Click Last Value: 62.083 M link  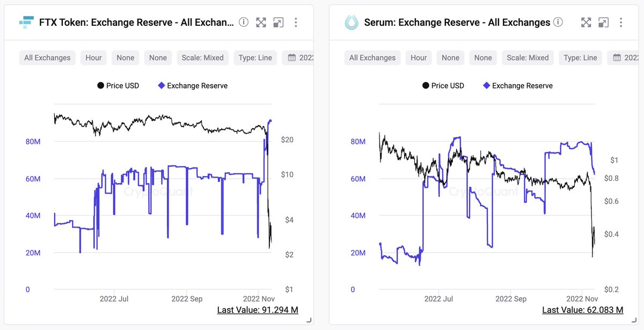click(583, 310)
